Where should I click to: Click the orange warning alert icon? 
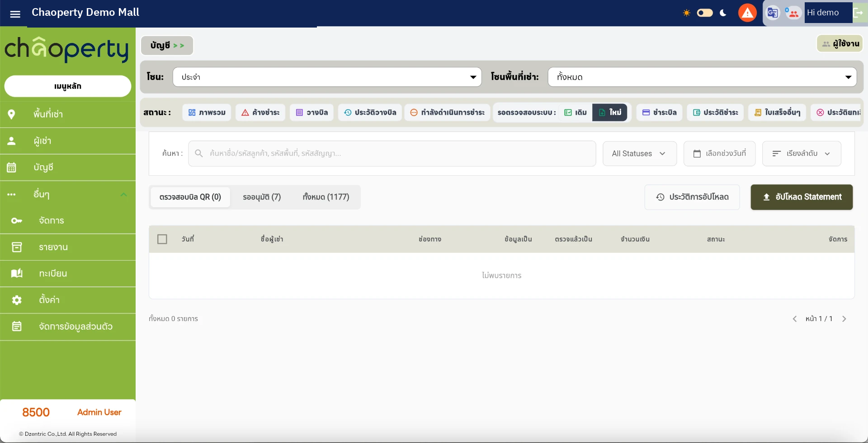pyautogui.click(x=747, y=13)
